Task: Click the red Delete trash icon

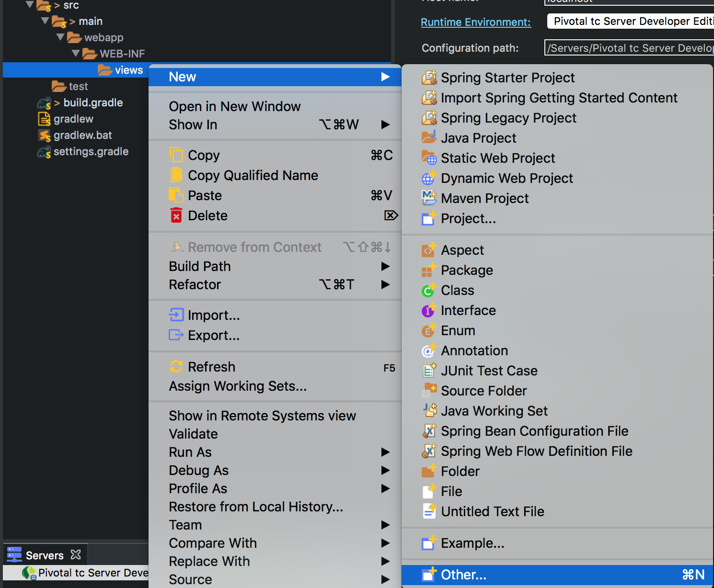Action: (x=176, y=215)
